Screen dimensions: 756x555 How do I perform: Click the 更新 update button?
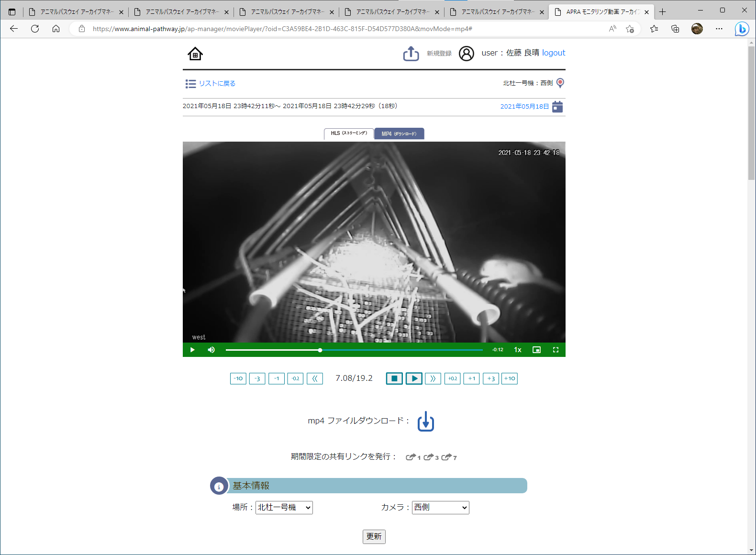374,537
